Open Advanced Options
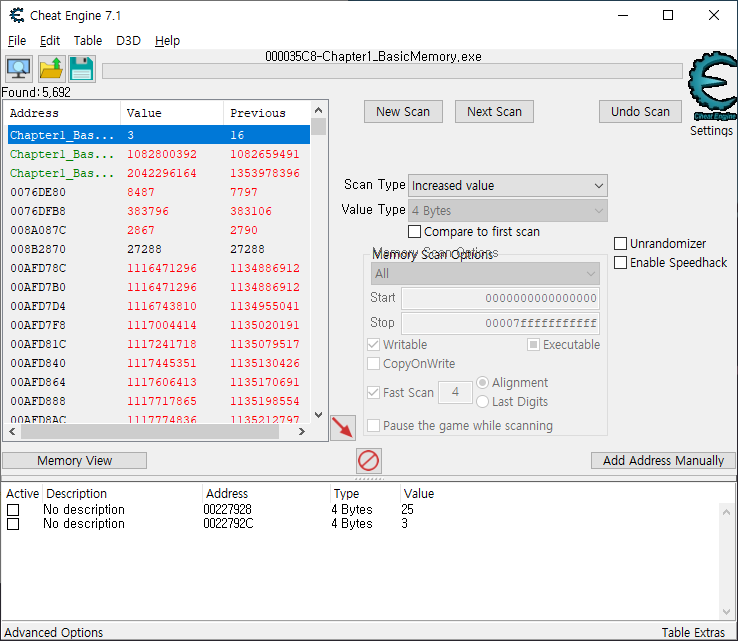The image size is (738, 641). click(x=54, y=633)
